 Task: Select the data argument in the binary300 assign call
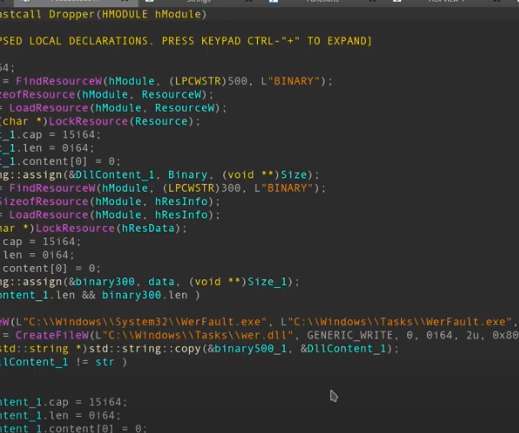(161, 282)
